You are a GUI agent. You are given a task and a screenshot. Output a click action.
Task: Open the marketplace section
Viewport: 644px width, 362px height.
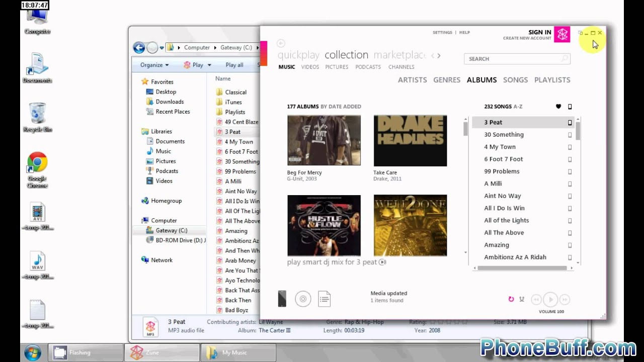pos(400,55)
